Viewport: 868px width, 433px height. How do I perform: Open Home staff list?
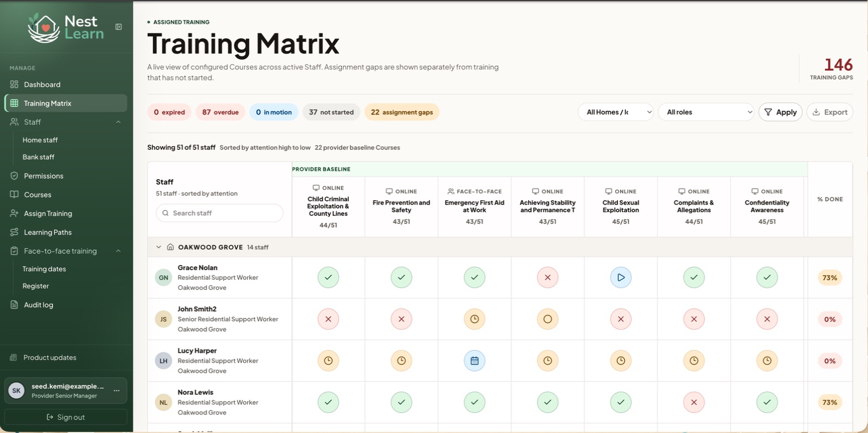[40, 140]
